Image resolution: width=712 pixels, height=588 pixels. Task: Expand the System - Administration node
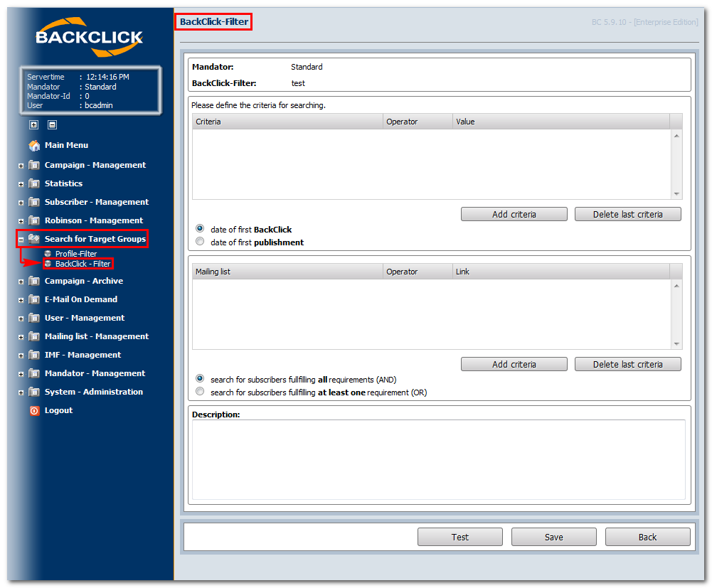(x=21, y=392)
